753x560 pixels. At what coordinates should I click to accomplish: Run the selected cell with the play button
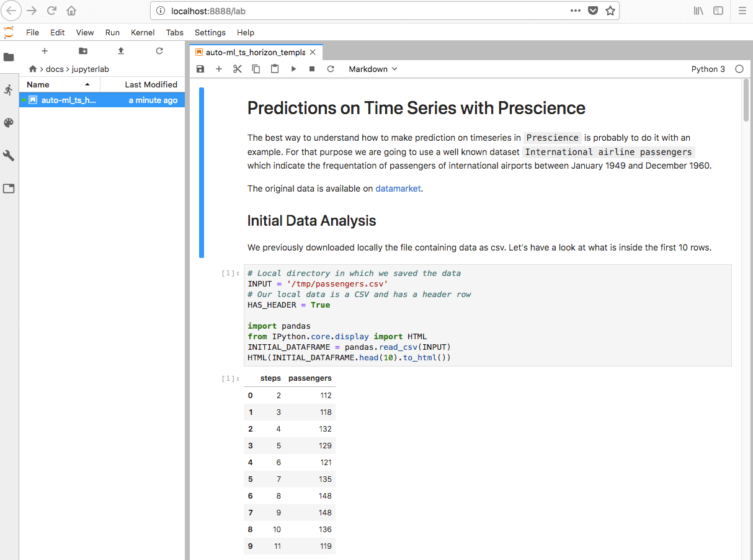click(293, 69)
